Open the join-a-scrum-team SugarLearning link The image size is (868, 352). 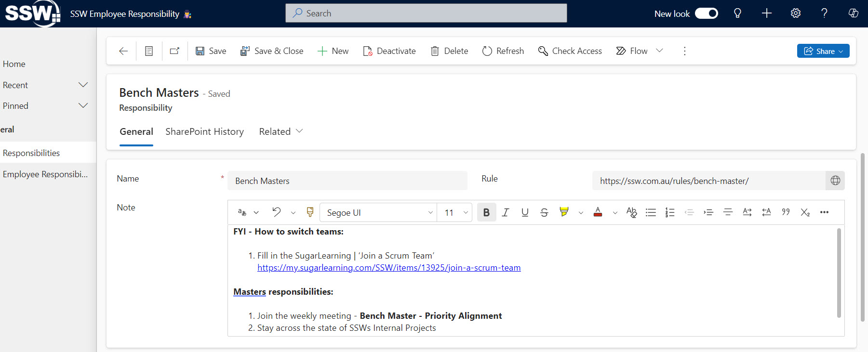pos(388,268)
